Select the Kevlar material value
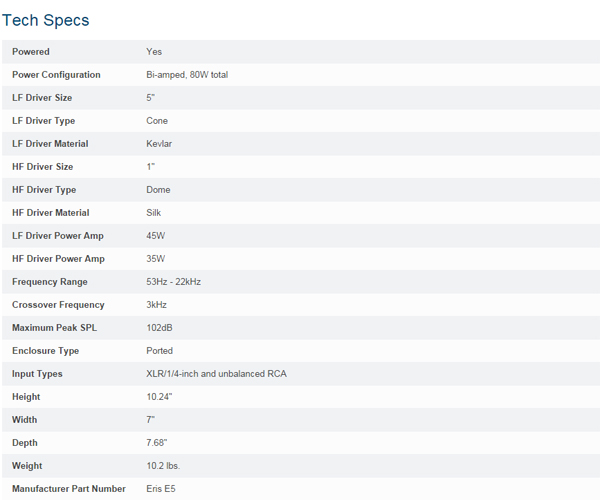Screen dimensions: 600x500 [159, 144]
